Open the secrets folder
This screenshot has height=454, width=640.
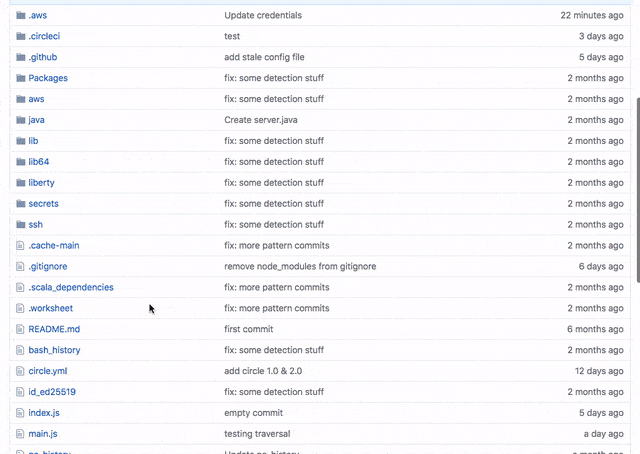point(43,203)
